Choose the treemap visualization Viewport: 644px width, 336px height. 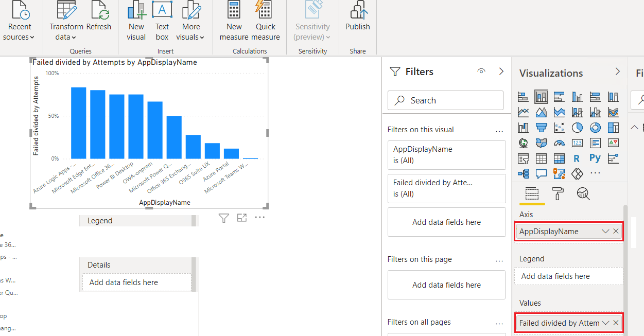(x=613, y=127)
